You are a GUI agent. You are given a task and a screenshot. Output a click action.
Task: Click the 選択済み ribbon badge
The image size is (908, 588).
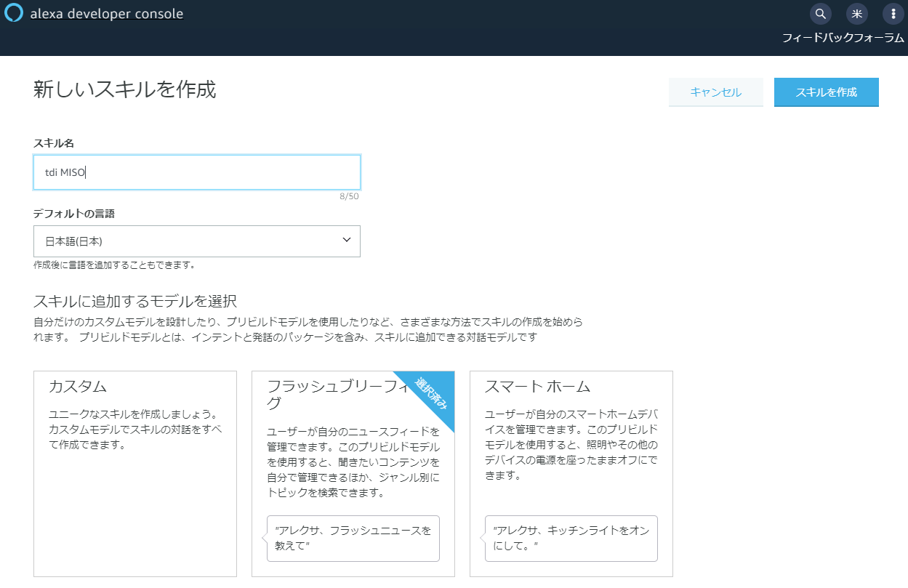(x=433, y=395)
